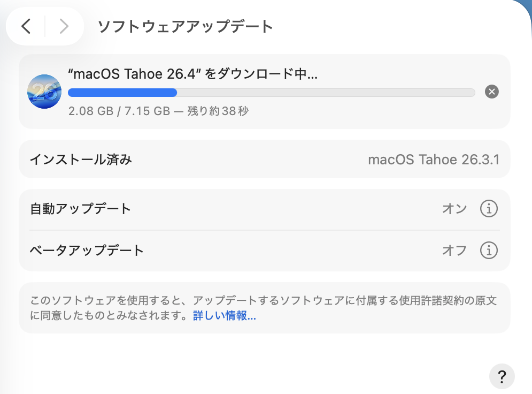Show info for 自動アップデート setting
The width and height of the screenshot is (532, 394).
488,209
